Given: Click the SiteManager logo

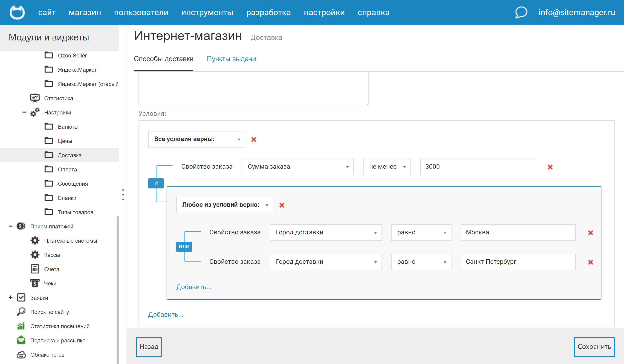Looking at the screenshot, I should [x=17, y=12].
